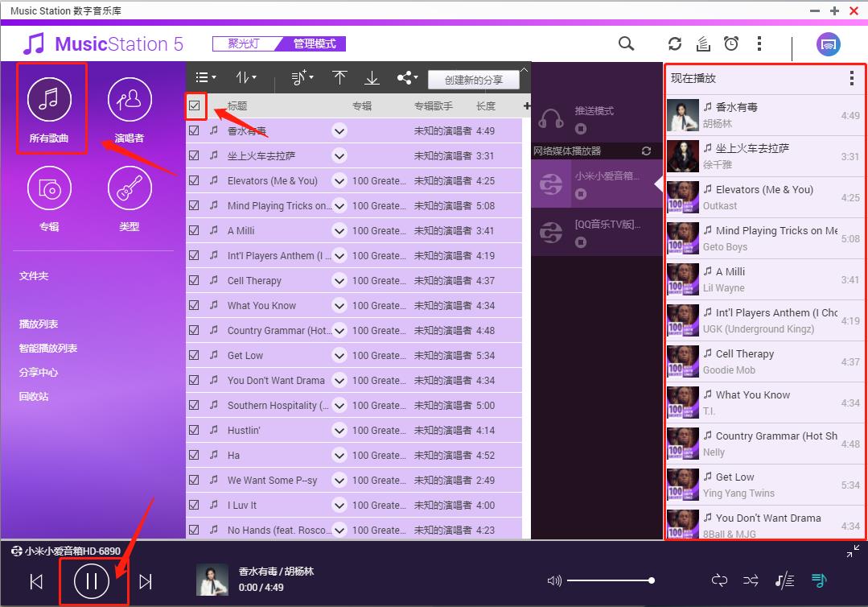The image size is (868, 607).
Task: Toggle the select-all checkbox in header
Action: pyautogui.click(x=195, y=105)
